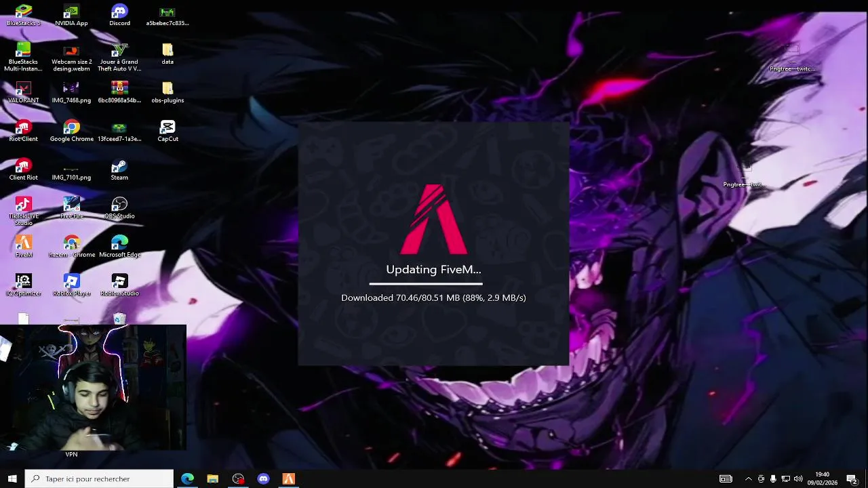Select the Discord desktop shortcut

[x=119, y=16]
